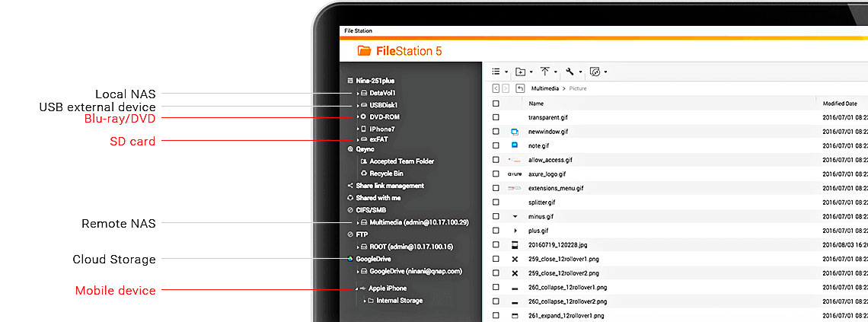Check the box beside 20160719_120228.jpg
Screen dimensions: 868x322
496,245
